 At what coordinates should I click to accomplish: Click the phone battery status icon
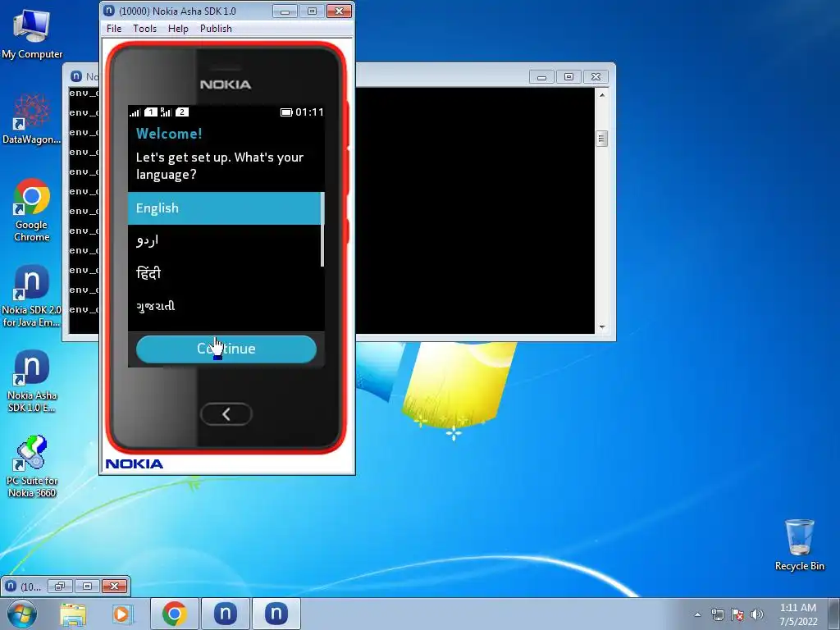point(286,112)
